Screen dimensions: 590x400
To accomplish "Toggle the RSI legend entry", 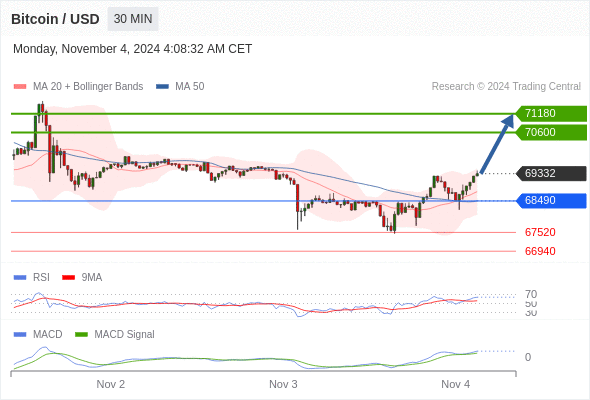I will [32, 277].
